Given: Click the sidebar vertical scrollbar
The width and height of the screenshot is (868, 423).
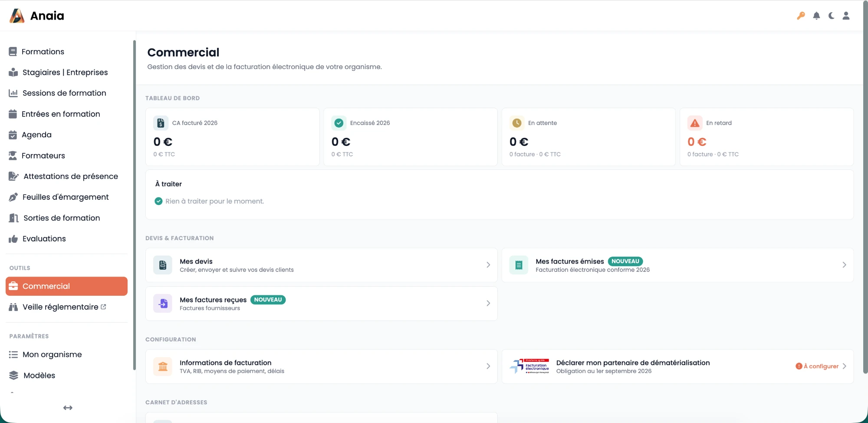Looking at the screenshot, I should coord(134,205).
